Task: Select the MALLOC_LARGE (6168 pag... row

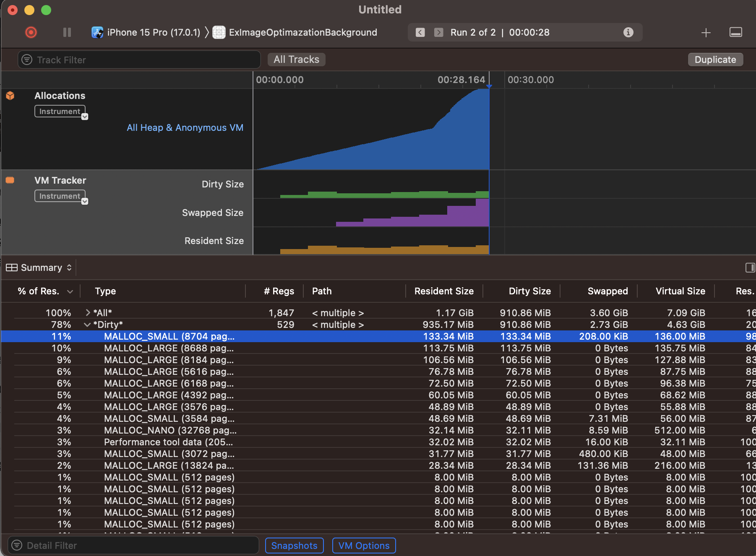Action: pos(378,383)
